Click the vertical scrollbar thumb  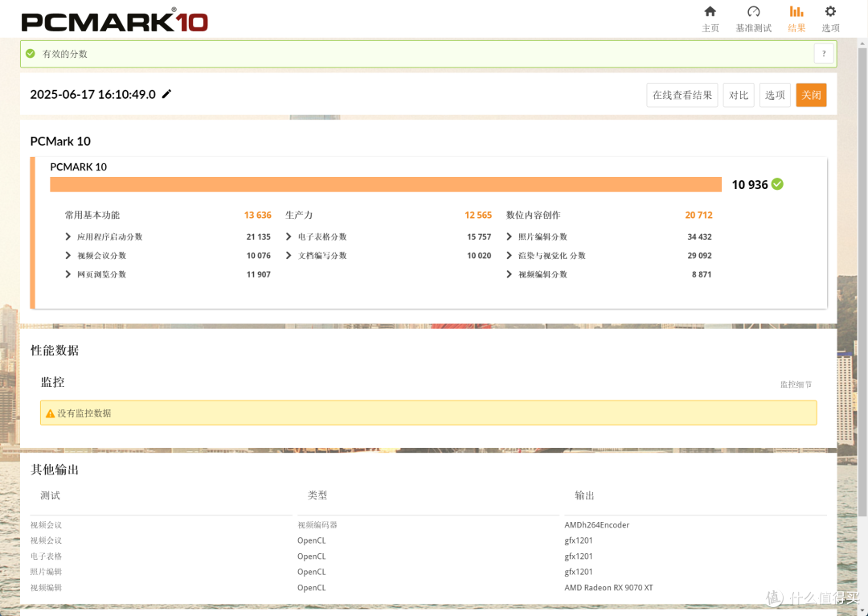click(x=862, y=282)
